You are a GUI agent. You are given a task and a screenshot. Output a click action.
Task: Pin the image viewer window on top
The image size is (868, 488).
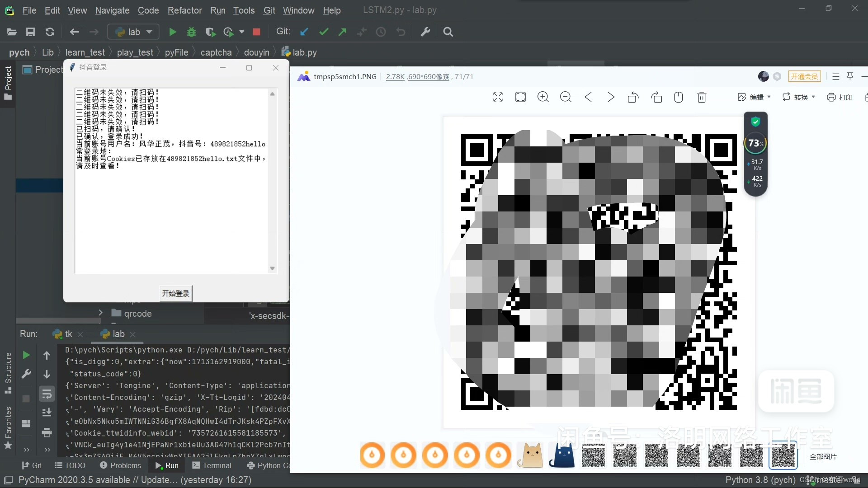tap(850, 76)
